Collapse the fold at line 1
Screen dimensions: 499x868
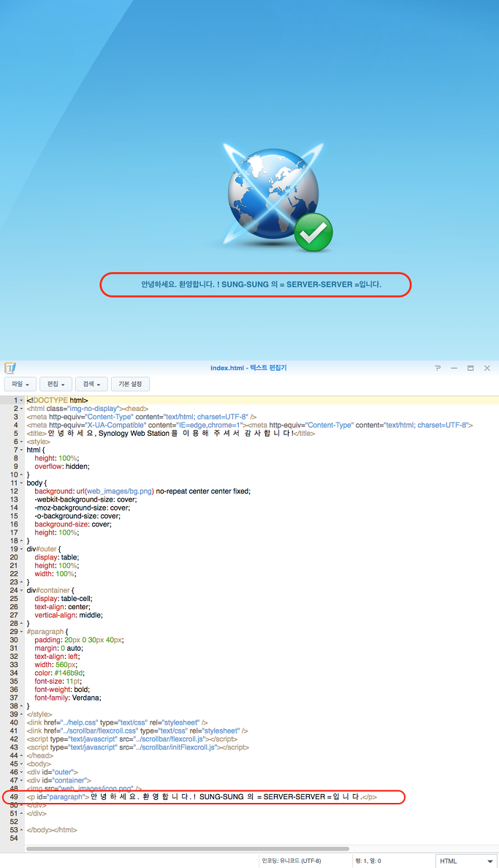click(22, 400)
